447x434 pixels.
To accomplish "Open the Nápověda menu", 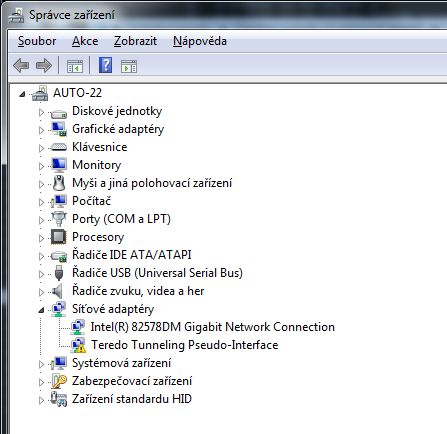I will point(200,41).
